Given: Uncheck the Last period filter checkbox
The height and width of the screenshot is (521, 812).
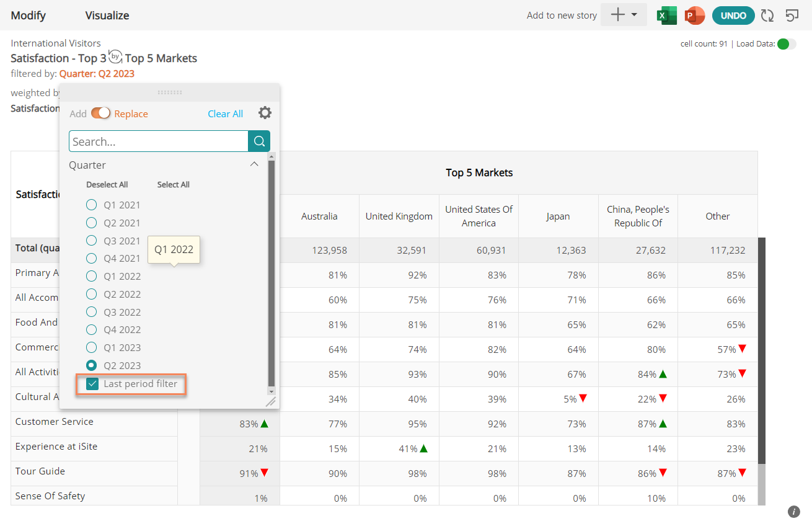Looking at the screenshot, I should (x=92, y=384).
